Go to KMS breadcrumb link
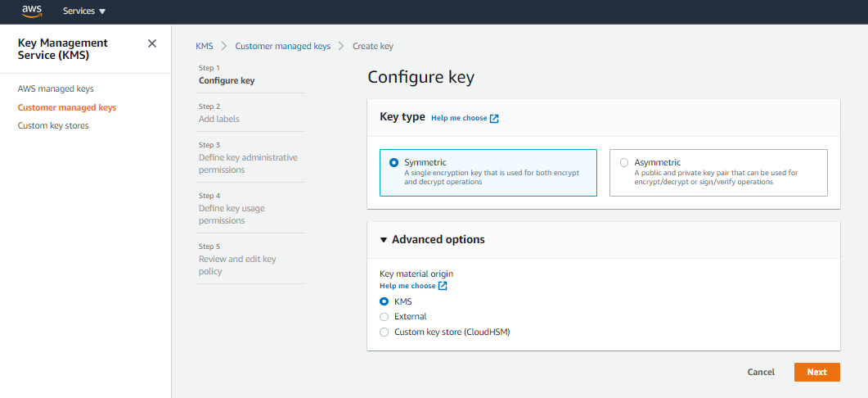The image size is (868, 398). 205,46
